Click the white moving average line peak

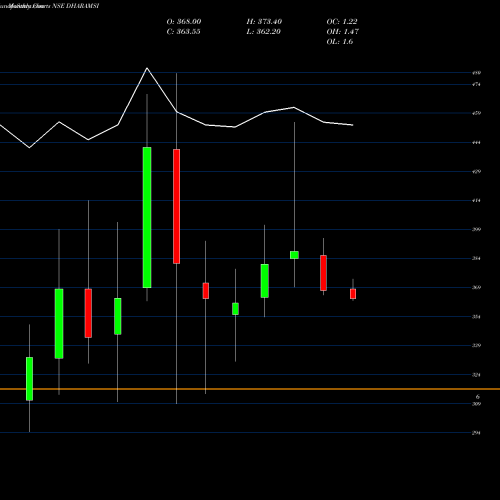(147, 68)
